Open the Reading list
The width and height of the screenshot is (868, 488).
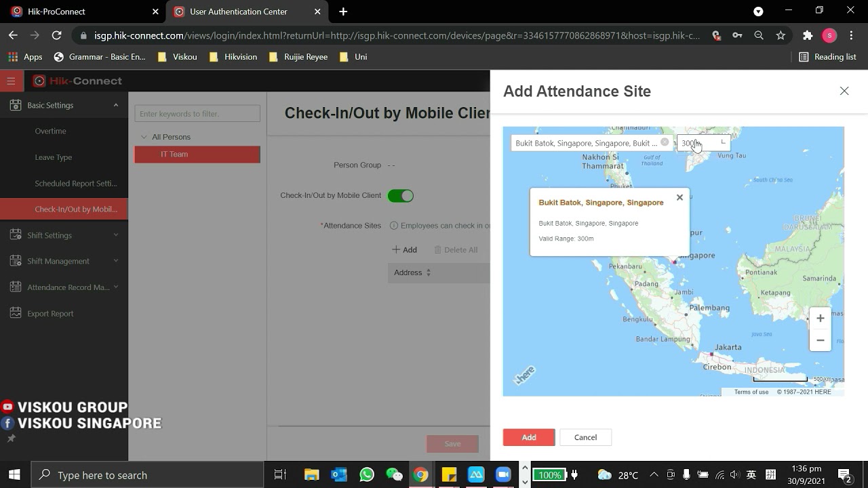click(827, 57)
